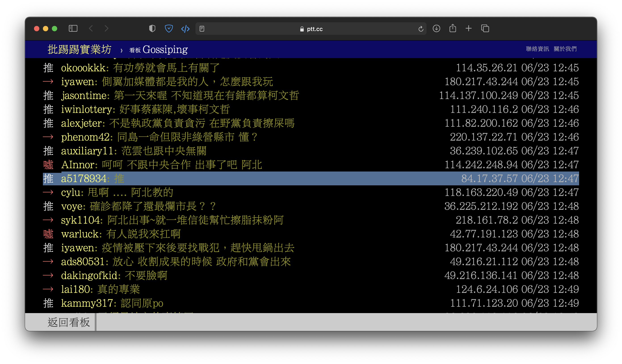The width and height of the screenshot is (622, 364).
Task: Open 關於我們 link in header
Action: tap(565, 49)
